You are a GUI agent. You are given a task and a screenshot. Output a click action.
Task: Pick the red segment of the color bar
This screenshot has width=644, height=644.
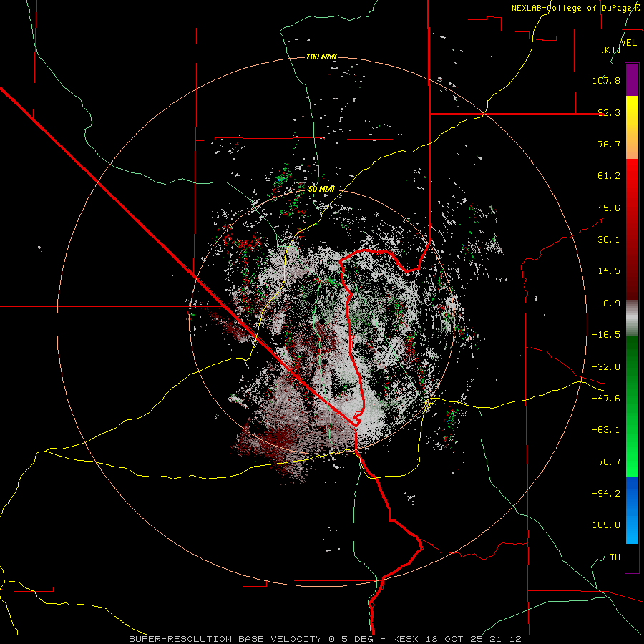pos(632,229)
